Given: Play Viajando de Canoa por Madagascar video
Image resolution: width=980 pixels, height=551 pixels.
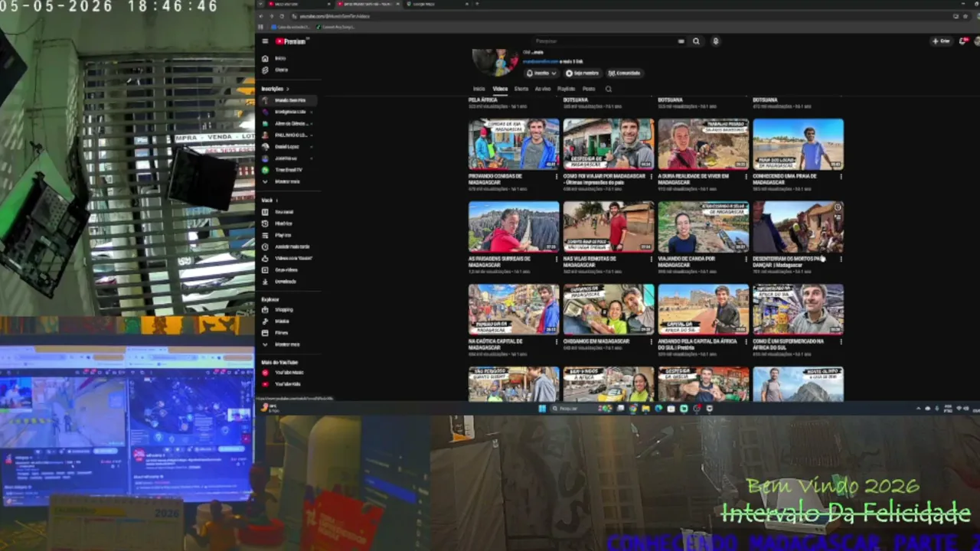Looking at the screenshot, I should point(704,227).
